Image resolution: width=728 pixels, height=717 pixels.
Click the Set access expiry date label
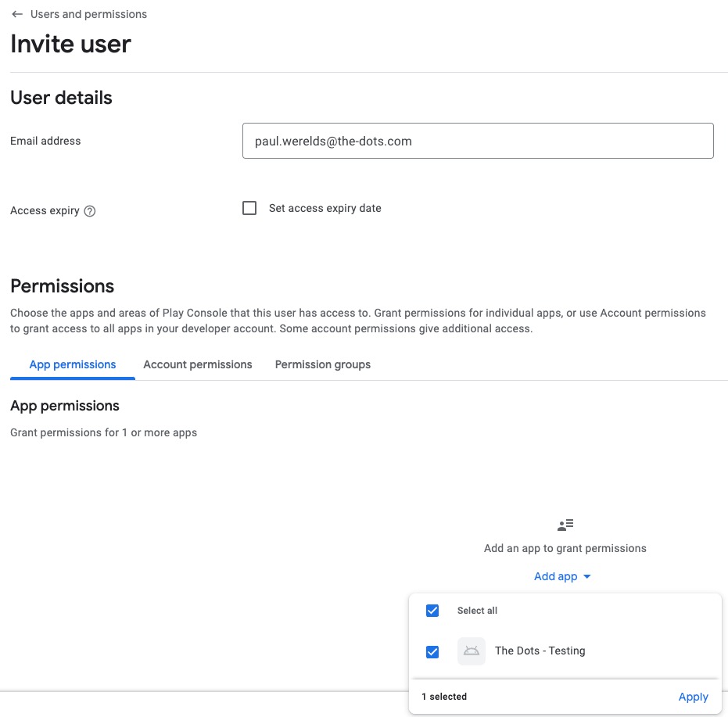325,208
